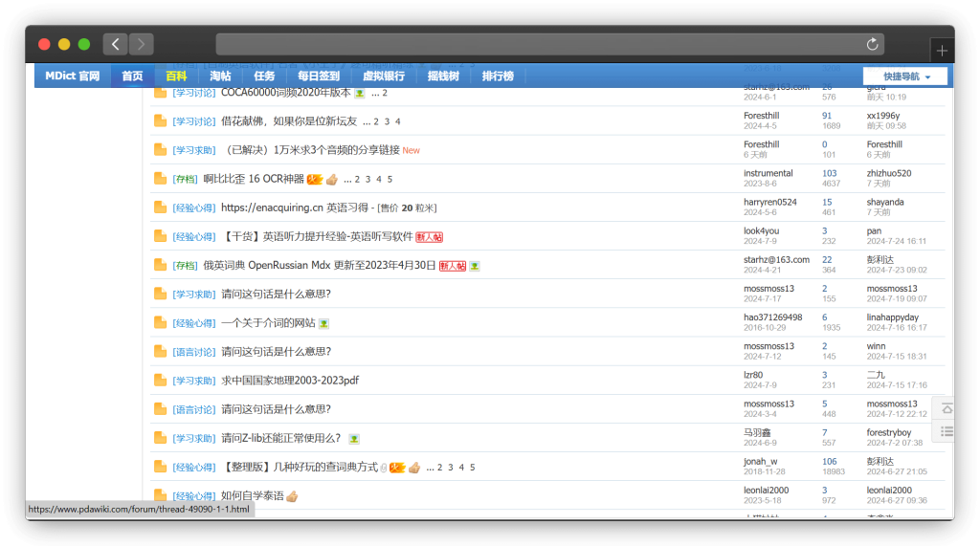Expand the 快捷导航 dropdown

[x=905, y=76]
